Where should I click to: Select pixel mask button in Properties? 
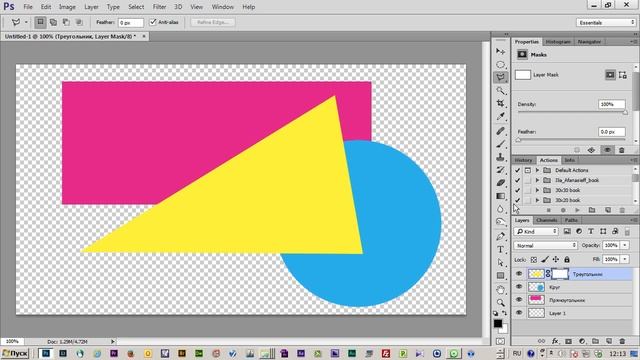pos(610,75)
